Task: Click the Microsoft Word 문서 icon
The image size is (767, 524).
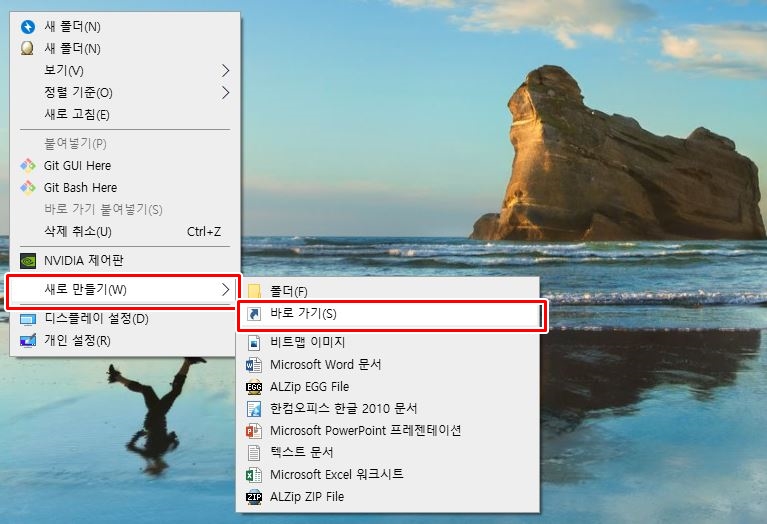Action: (x=254, y=365)
